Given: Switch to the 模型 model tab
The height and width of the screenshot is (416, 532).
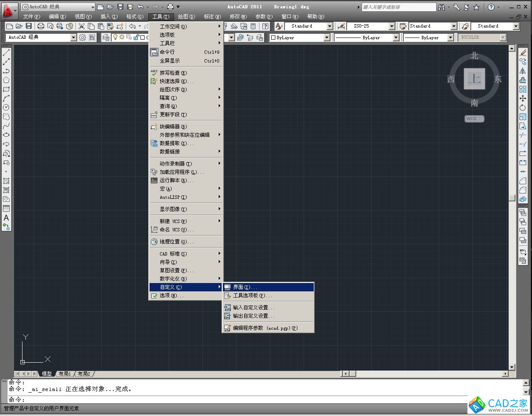Looking at the screenshot, I should click(47, 374).
